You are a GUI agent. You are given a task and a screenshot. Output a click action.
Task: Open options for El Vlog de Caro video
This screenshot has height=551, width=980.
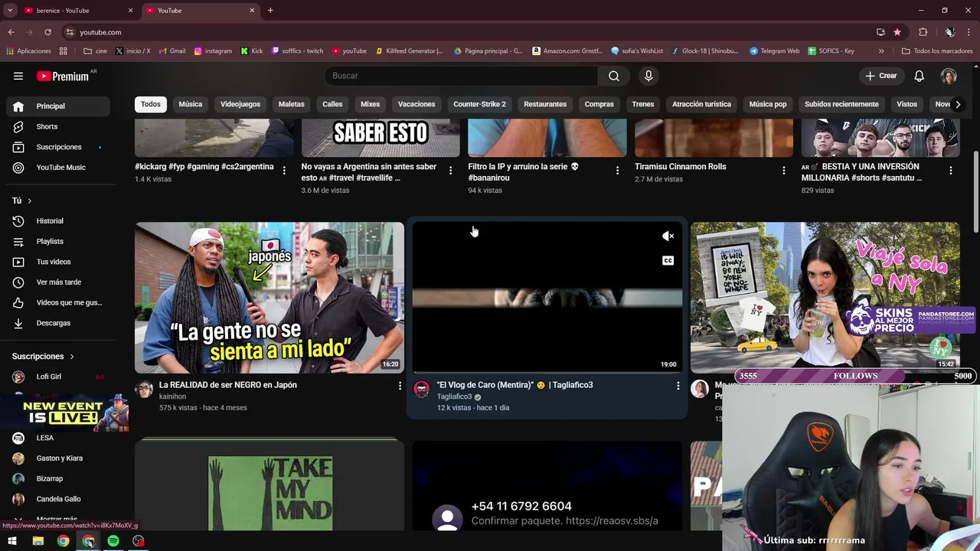678,386
